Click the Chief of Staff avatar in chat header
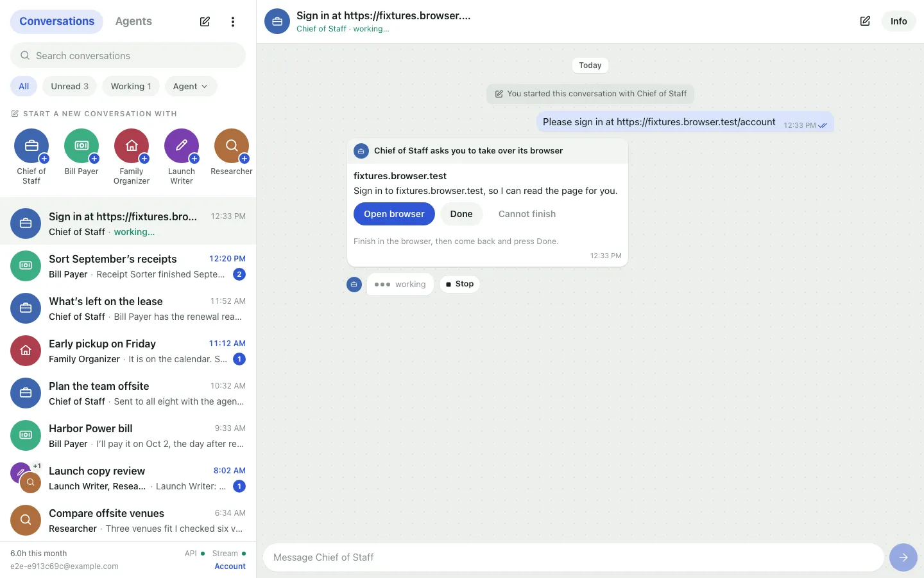924x578 pixels. 277,21
